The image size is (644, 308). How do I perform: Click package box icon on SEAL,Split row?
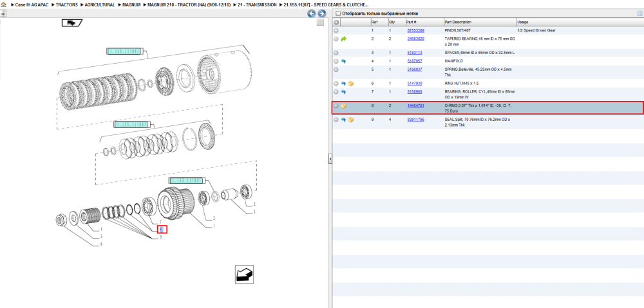[x=351, y=120]
